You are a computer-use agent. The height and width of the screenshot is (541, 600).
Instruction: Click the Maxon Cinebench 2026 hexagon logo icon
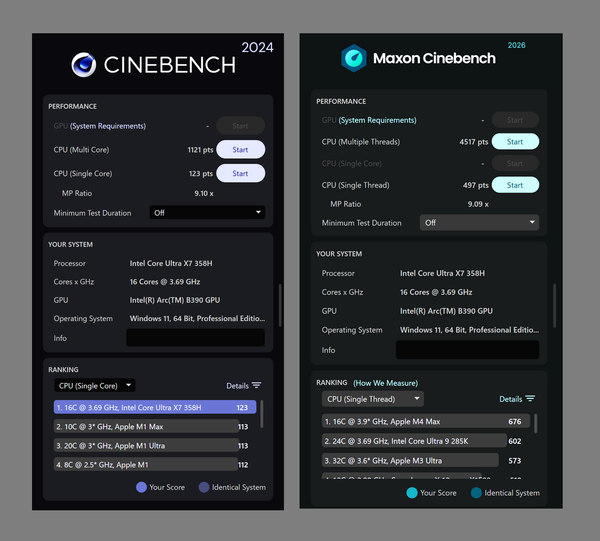click(x=354, y=58)
